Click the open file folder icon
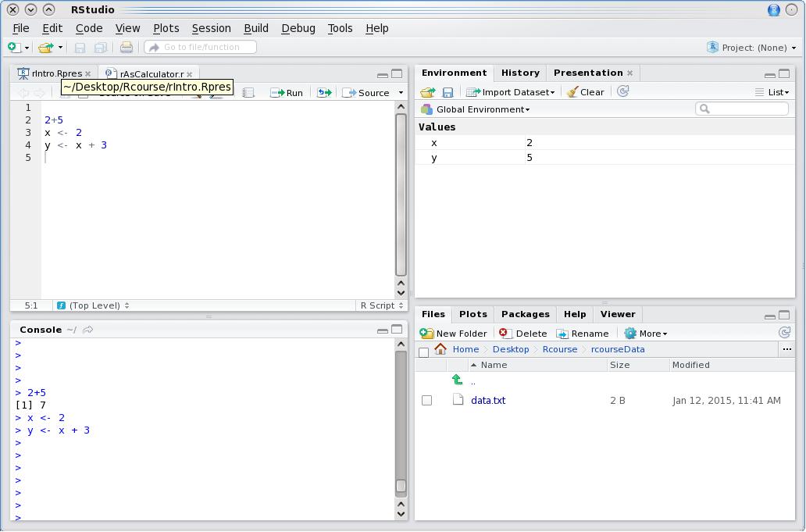The height and width of the screenshot is (532, 806). click(46, 48)
